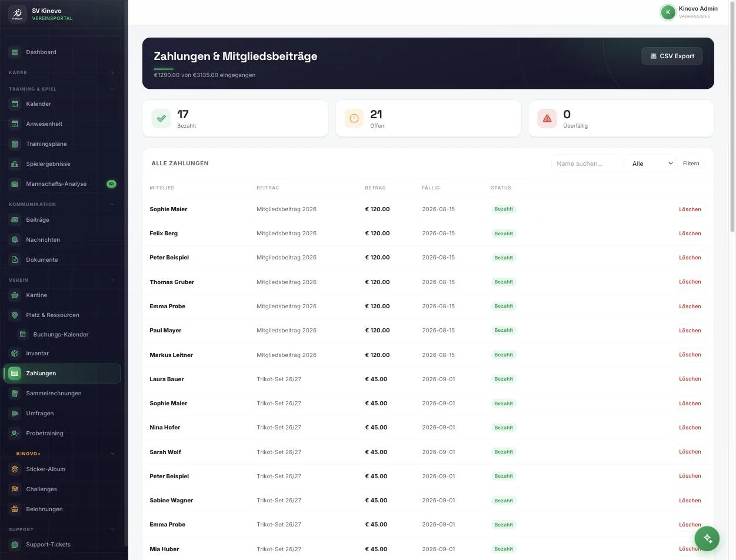
Task: Click the Probetraining icon
Action: (x=15, y=434)
